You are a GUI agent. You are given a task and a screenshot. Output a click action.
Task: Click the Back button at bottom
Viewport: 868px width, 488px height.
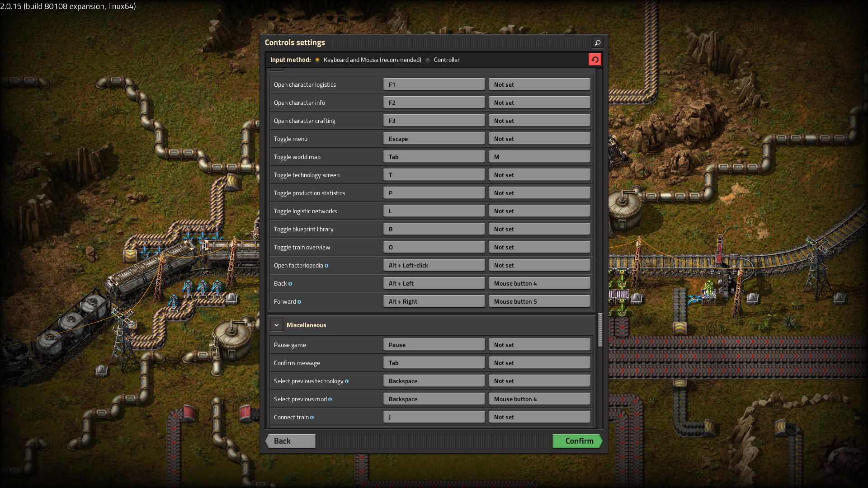(290, 441)
